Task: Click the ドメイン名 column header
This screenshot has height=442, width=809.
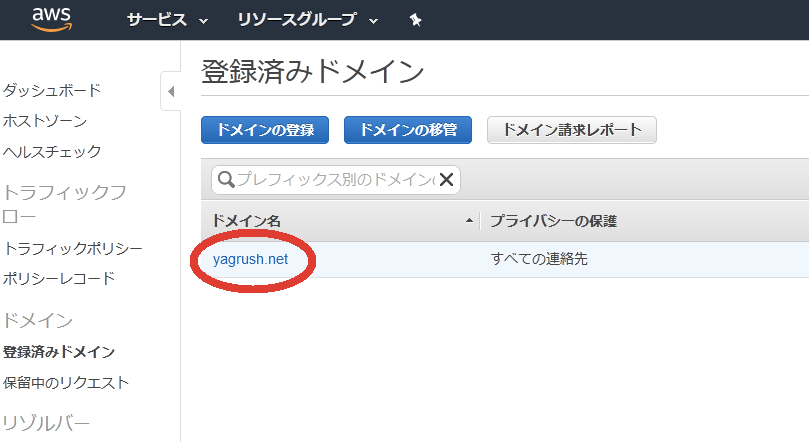Action: pyautogui.click(x=246, y=221)
